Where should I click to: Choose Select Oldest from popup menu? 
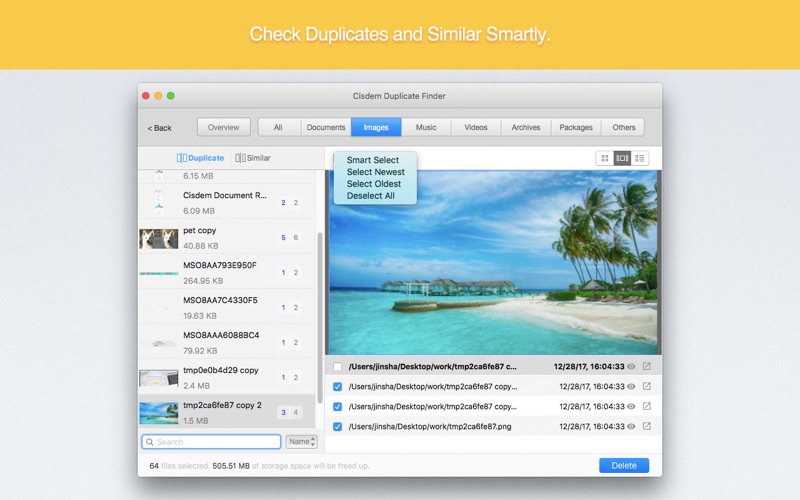(376, 184)
